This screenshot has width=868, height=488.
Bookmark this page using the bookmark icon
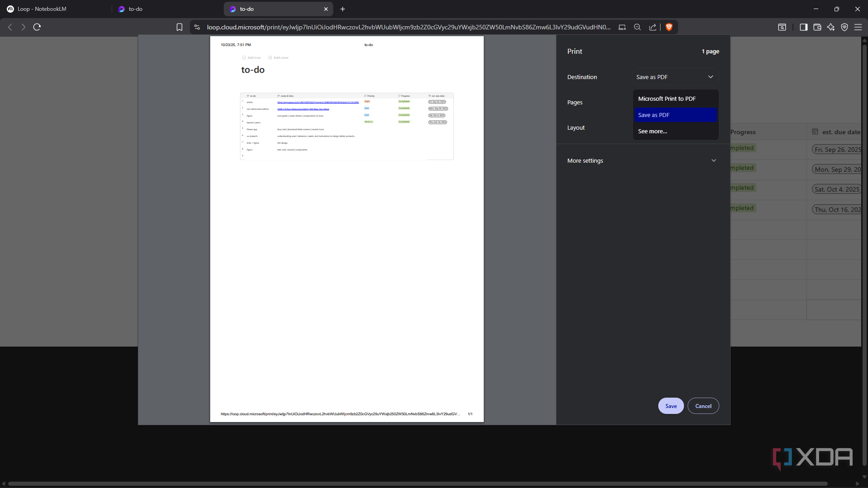(179, 27)
